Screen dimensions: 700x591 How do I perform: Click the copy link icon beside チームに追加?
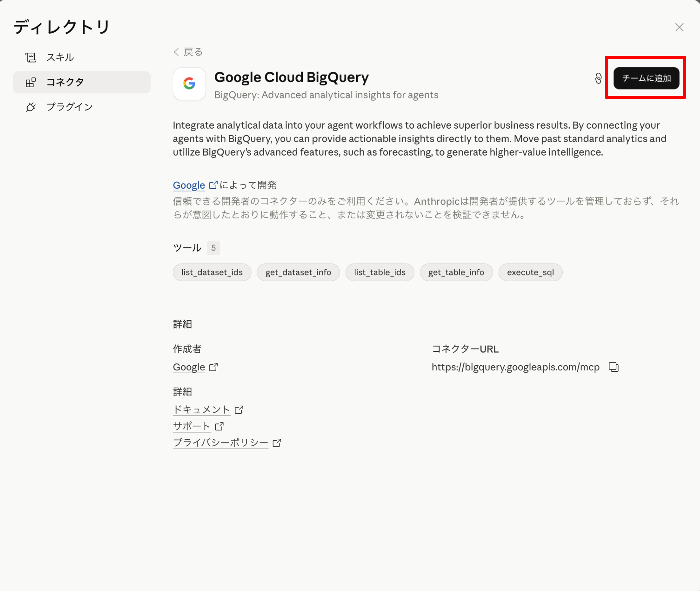[x=598, y=78]
